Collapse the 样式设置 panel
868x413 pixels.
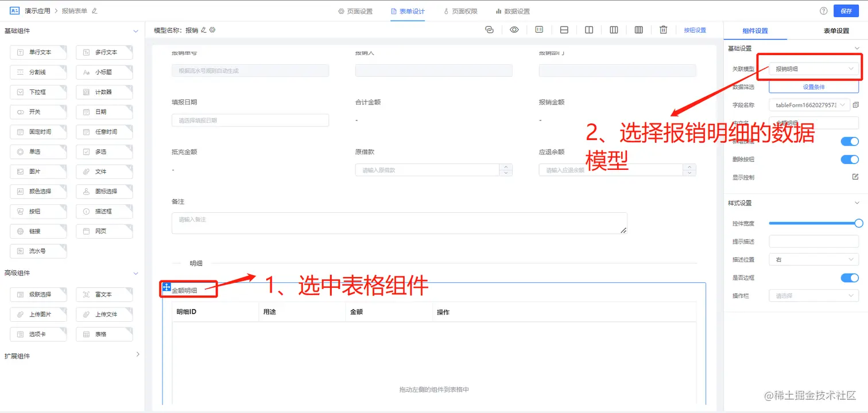tap(857, 203)
